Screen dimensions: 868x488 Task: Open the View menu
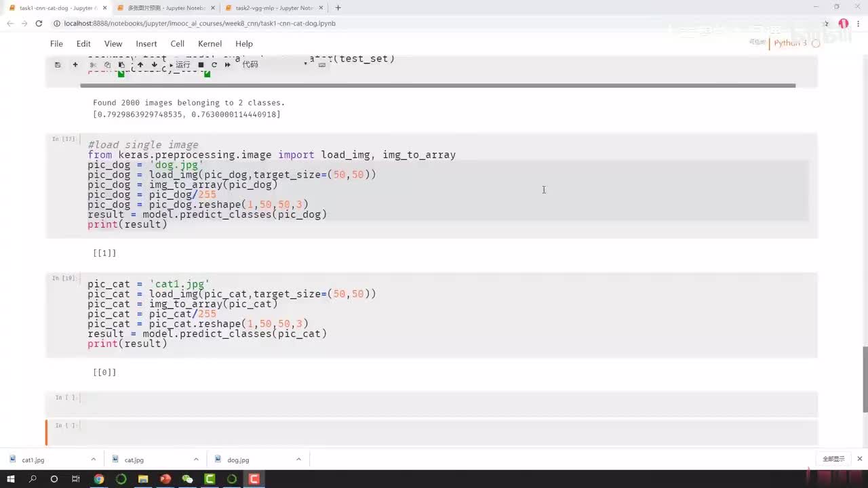click(113, 43)
